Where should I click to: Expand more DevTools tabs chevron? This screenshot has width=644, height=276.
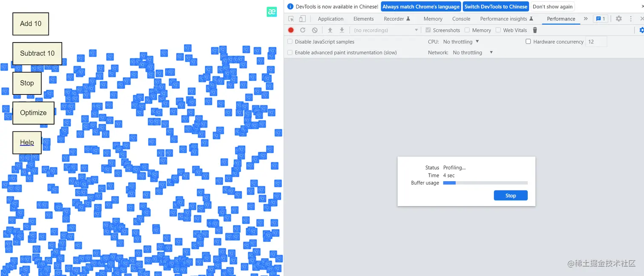click(x=586, y=19)
